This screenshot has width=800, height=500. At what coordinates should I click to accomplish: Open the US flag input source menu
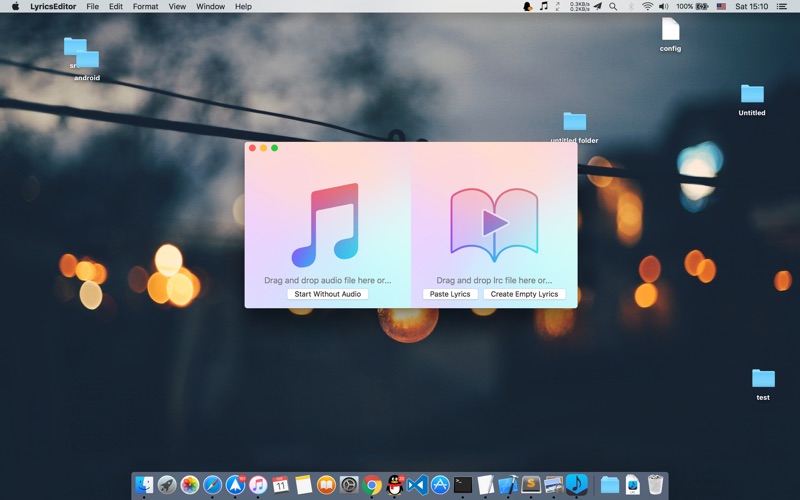coord(721,6)
